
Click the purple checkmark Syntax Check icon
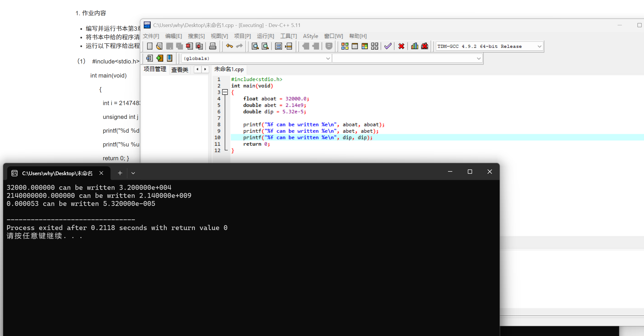pyautogui.click(x=388, y=46)
